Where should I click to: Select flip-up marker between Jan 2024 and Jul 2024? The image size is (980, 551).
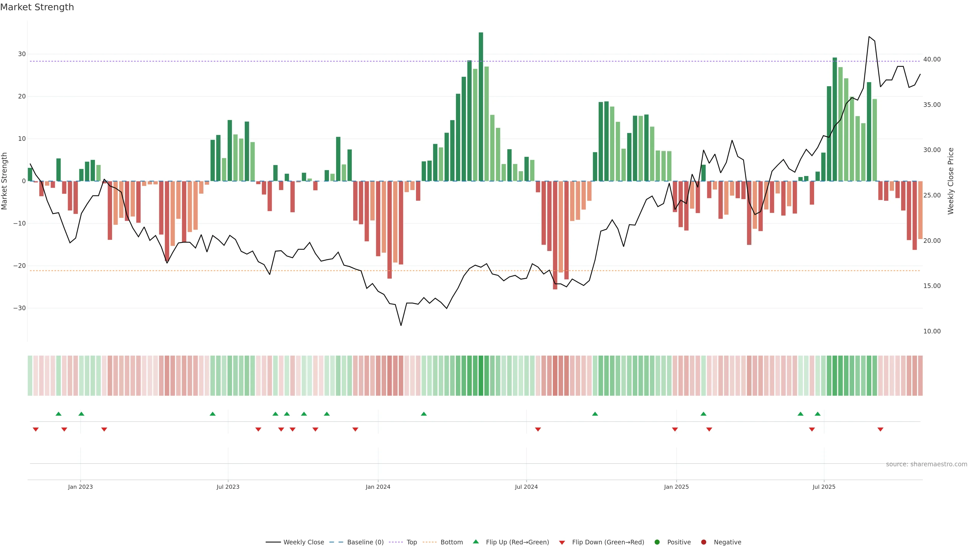(424, 414)
